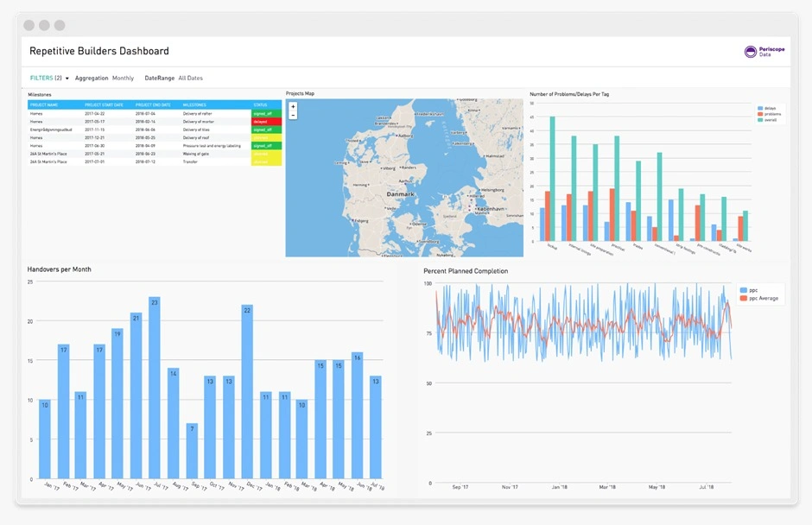Viewport: 812px width, 525px height.
Task: Expand the FILTERS (2) dropdown
Action: [49, 78]
